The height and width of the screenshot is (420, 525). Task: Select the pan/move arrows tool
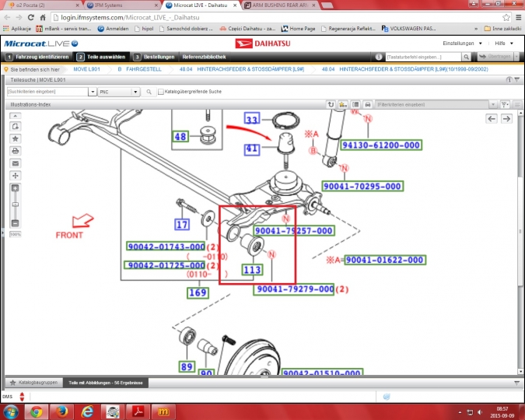tap(15, 176)
